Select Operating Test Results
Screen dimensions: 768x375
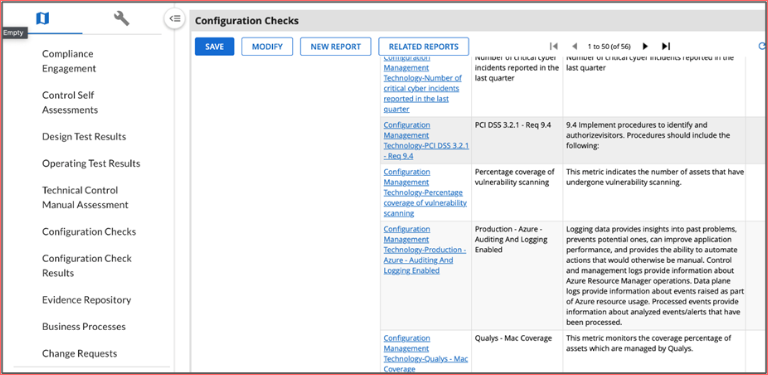(91, 164)
